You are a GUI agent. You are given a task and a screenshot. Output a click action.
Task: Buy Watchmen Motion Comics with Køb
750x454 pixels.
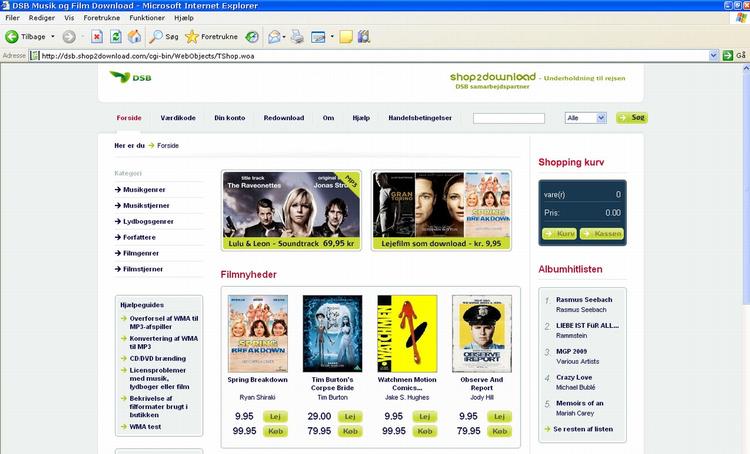425,431
